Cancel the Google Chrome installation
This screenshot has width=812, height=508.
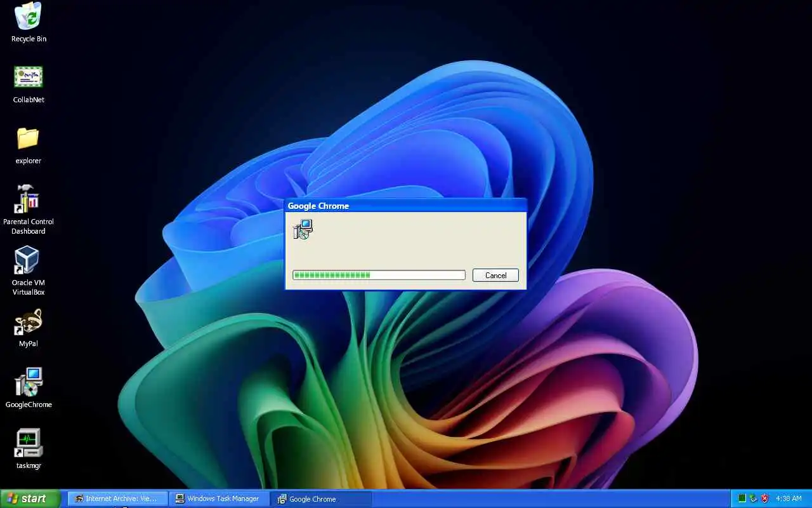pos(495,275)
